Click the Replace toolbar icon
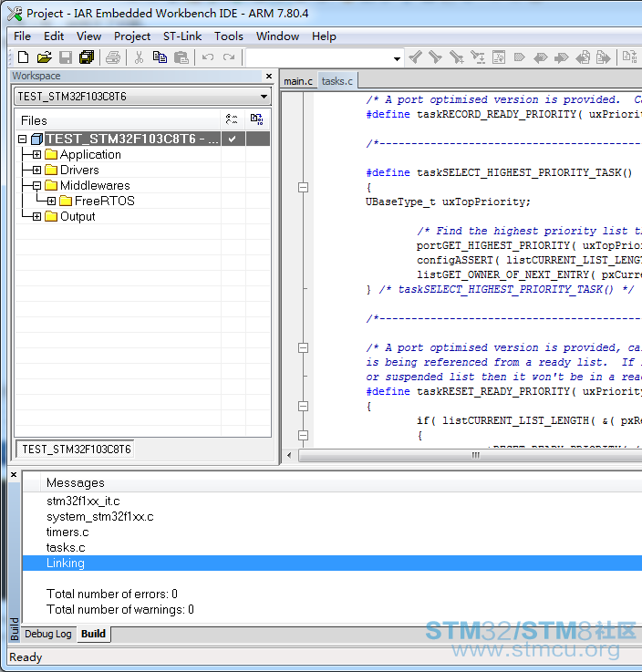The image size is (642, 672). 478,57
